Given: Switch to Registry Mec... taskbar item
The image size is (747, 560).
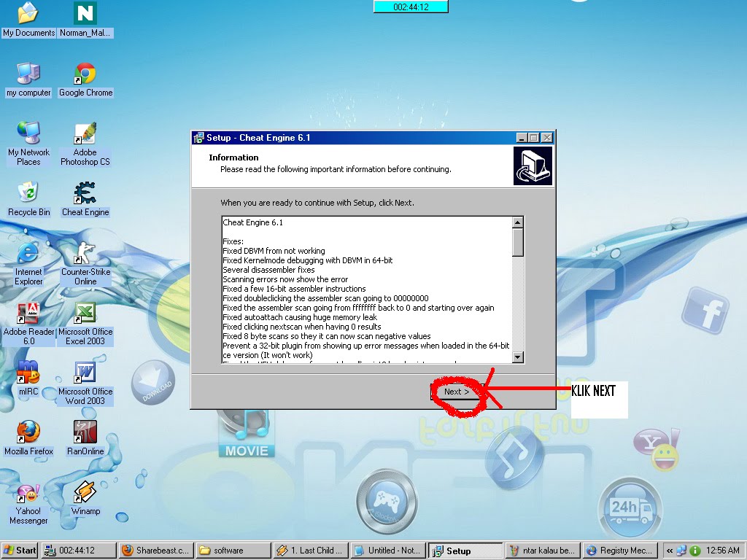Looking at the screenshot, I should pos(620,551).
